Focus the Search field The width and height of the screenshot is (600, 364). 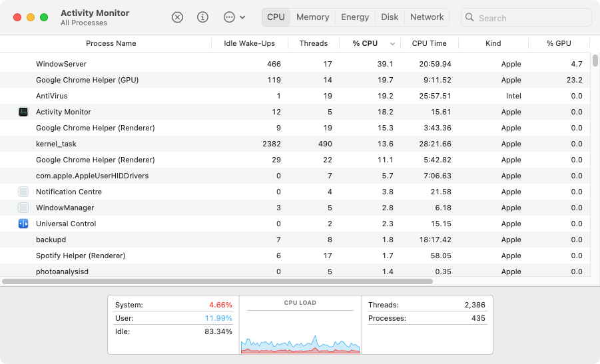click(526, 17)
